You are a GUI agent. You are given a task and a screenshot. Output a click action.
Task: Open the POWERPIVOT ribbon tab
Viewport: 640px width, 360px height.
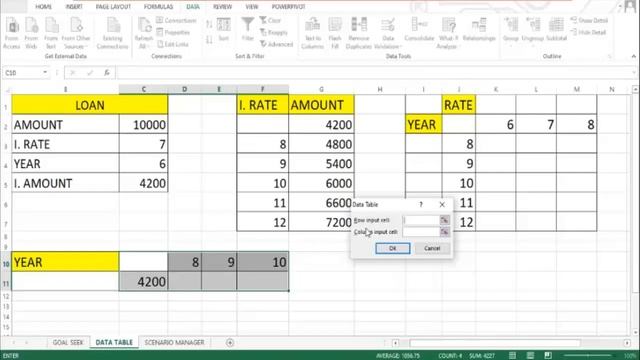(x=289, y=7)
